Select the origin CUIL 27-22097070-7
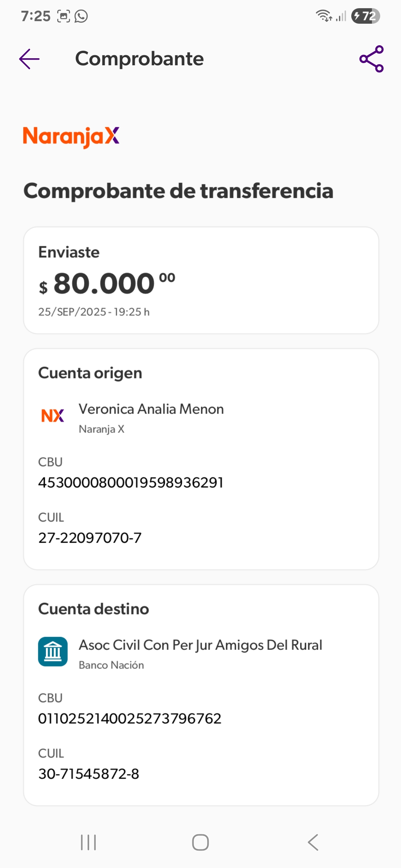Viewport: 401px width, 868px height. pos(90,538)
